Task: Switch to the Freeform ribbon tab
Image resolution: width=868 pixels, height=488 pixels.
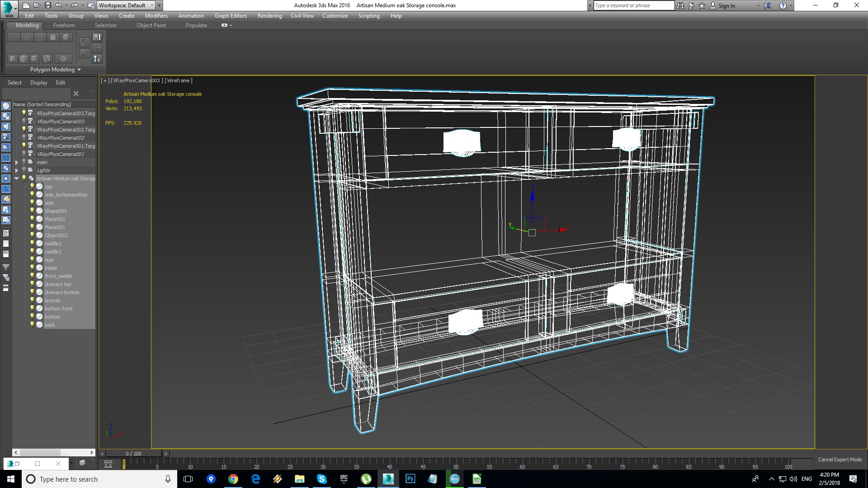Action: click(x=64, y=25)
